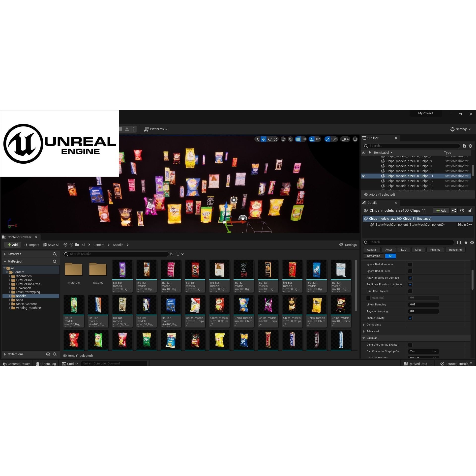Open Blueprint/add script icon in Details
The height and width of the screenshot is (476, 476).
454,210
